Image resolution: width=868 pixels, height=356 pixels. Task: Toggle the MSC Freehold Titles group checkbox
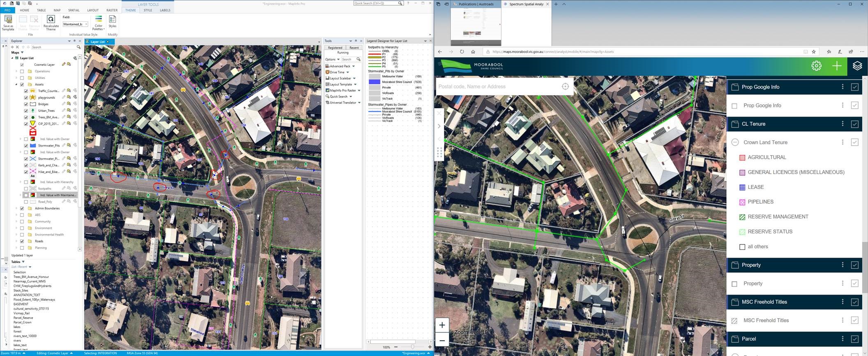point(855,302)
